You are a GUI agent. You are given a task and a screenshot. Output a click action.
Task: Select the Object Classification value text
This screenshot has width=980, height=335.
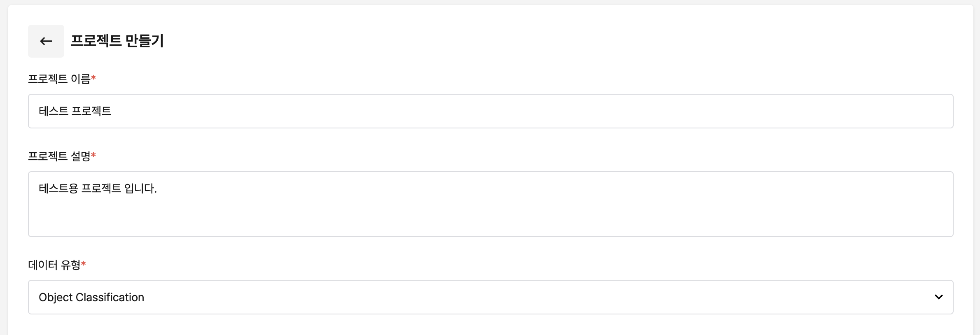coord(91,297)
